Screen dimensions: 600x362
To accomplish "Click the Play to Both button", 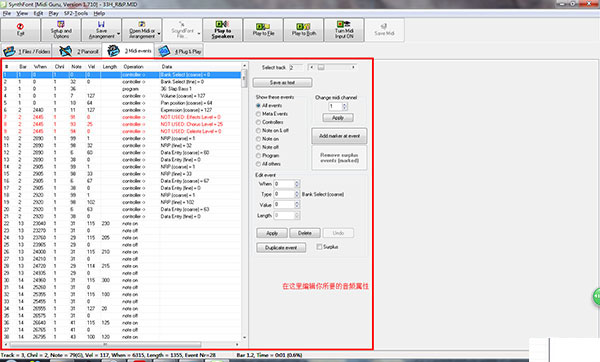I will (304, 29).
